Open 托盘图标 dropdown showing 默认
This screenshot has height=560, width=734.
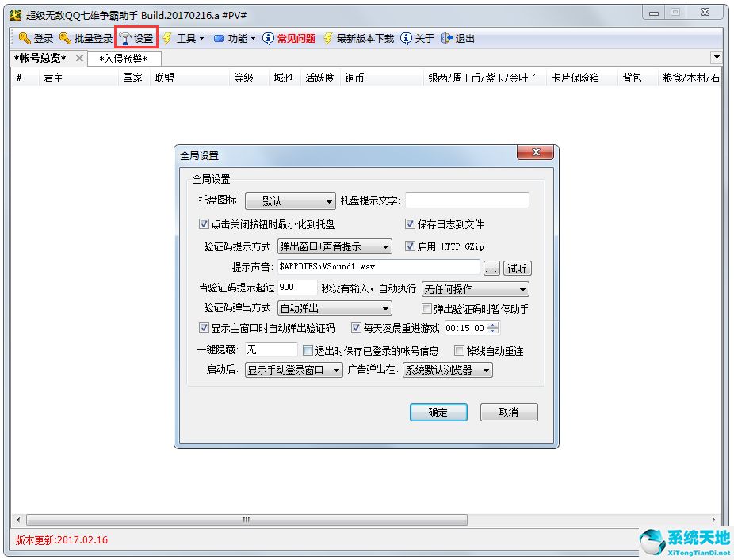tap(290, 201)
